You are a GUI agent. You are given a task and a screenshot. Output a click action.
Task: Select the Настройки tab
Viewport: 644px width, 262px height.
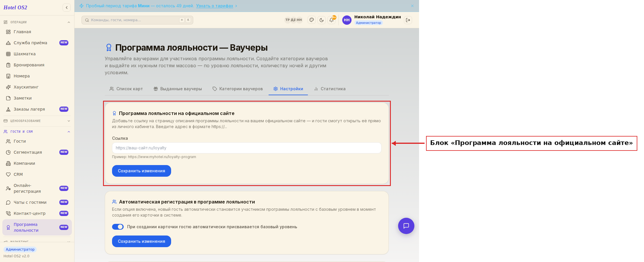288,89
